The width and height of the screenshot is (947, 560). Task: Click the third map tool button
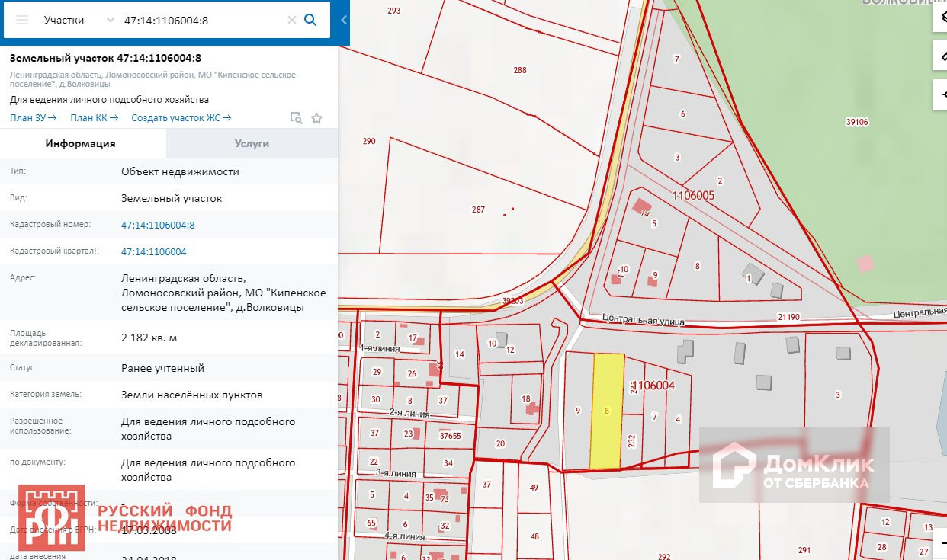click(x=939, y=94)
